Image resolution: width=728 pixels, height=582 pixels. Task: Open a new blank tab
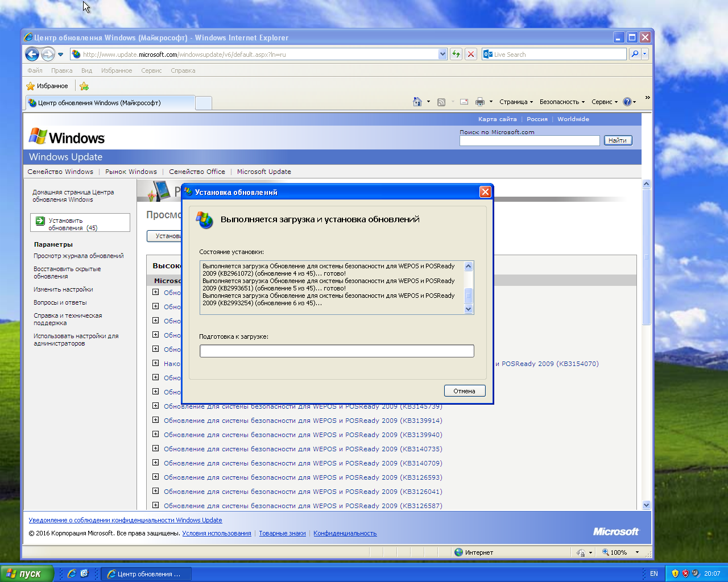pyautogui.click(x=204, y=103)
